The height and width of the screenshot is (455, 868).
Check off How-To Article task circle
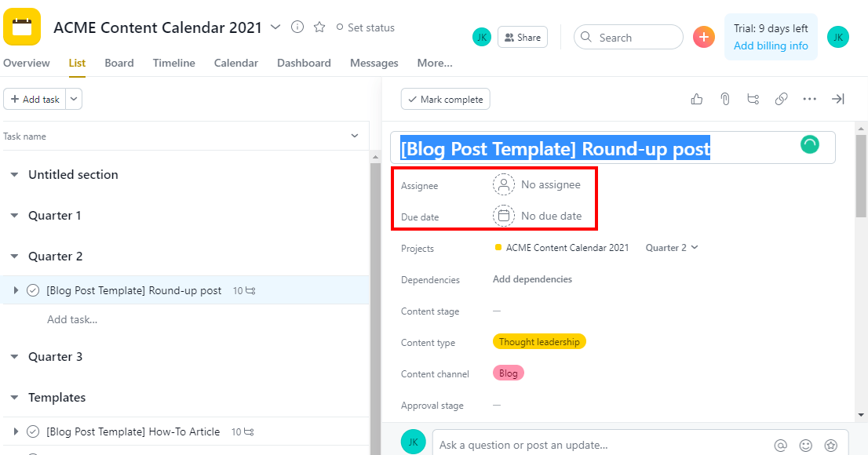click(33, 431)
